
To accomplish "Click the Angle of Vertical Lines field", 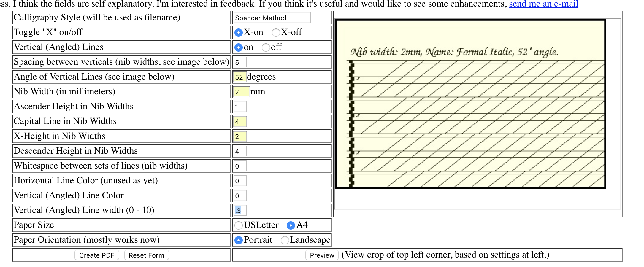I will (x=240, y=77).
